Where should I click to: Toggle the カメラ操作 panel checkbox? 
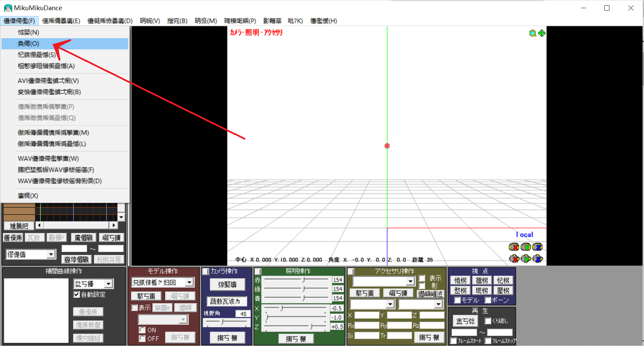click(x=205, y=271)
